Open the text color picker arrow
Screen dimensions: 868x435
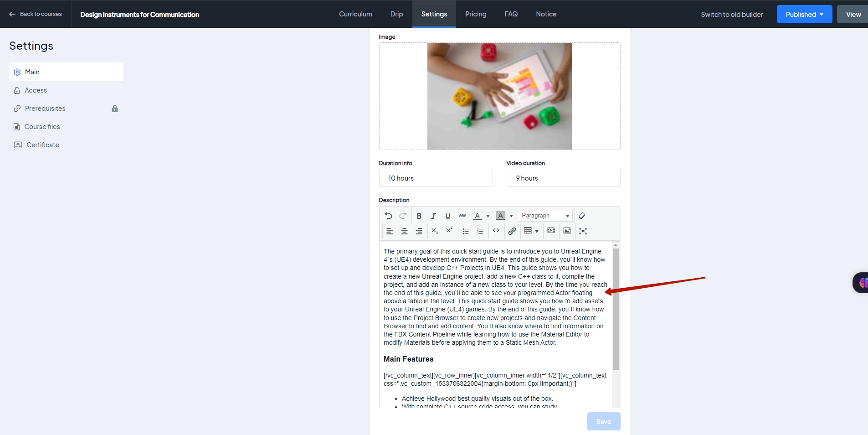tap(488, 216)
